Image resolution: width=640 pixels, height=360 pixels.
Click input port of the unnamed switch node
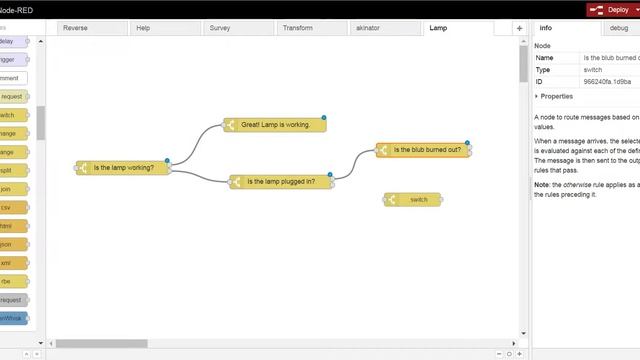click(x=384, y=200)
